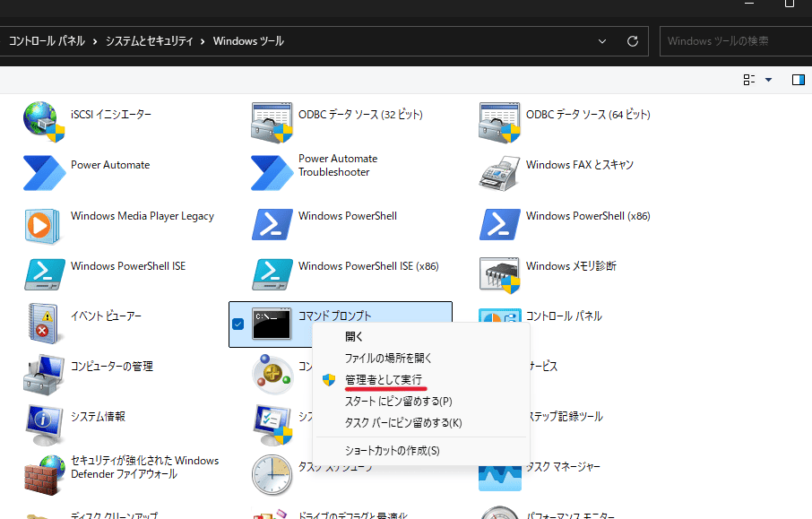Navigate to システムとセキュリティ breadcrumb
This screenshot has width=812, height=519.
pyautogui.click(x=149, y=41)
